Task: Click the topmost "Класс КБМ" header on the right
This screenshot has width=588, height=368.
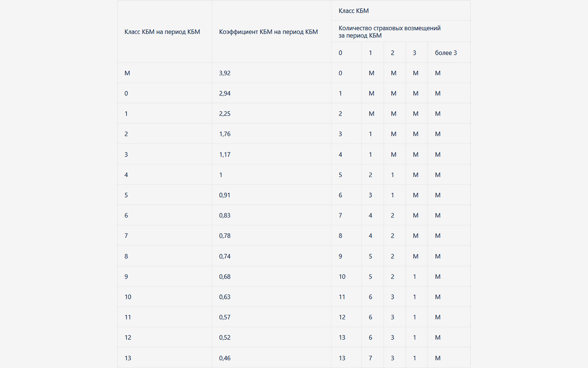Action: click(x=354, y=11)
